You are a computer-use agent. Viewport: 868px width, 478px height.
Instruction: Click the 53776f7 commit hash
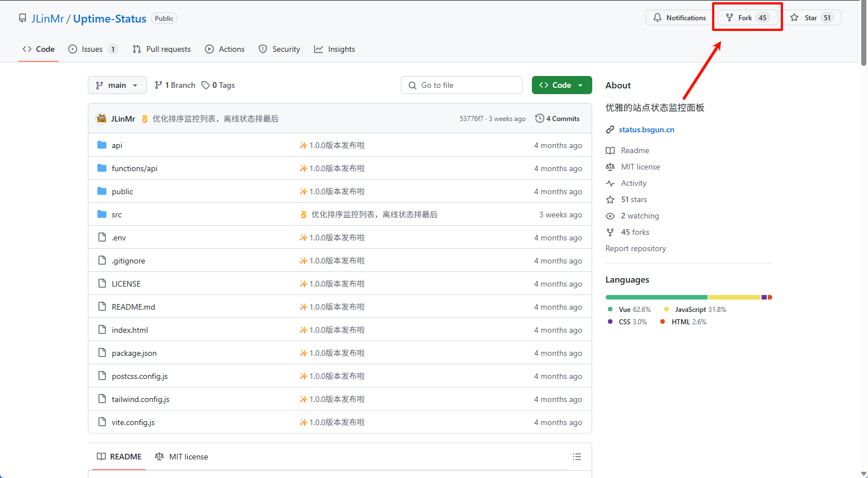(471, 119)
